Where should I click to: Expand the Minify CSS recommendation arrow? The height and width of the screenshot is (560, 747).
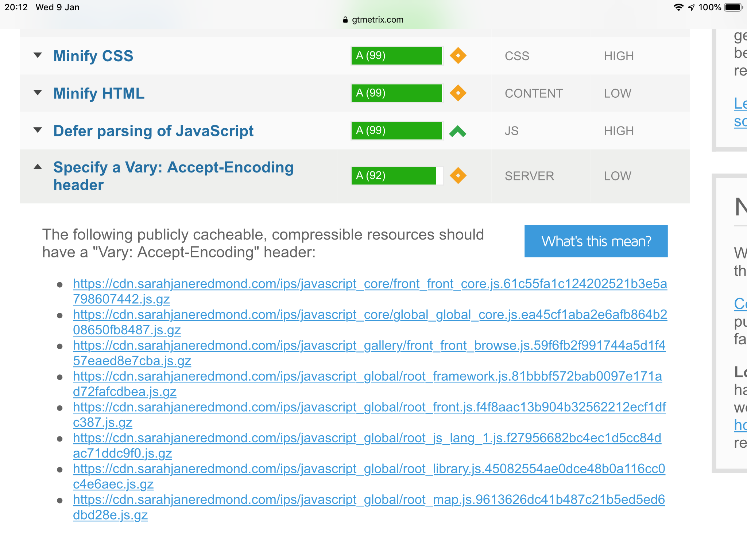[x=38, y=55]
